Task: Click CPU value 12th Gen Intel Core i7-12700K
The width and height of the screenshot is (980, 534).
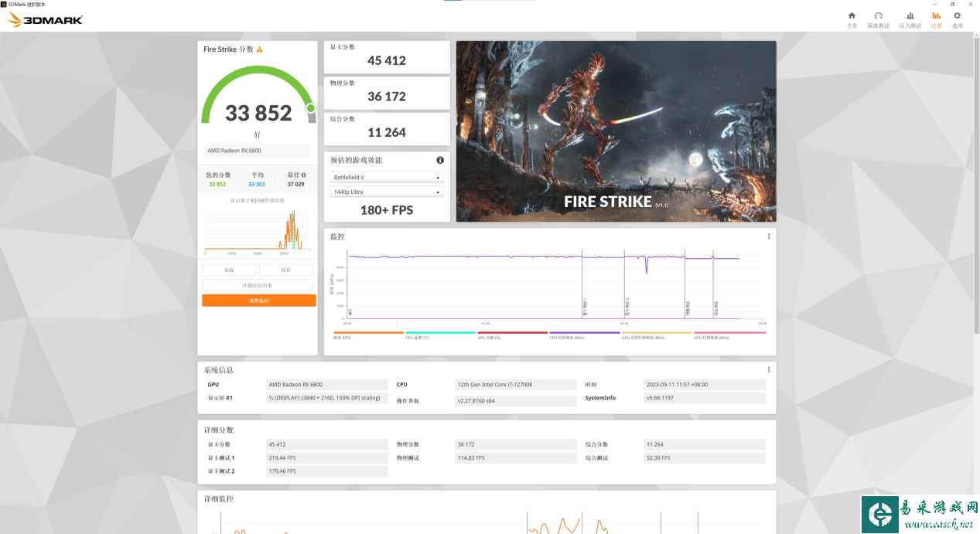Action: click(516, 384)
